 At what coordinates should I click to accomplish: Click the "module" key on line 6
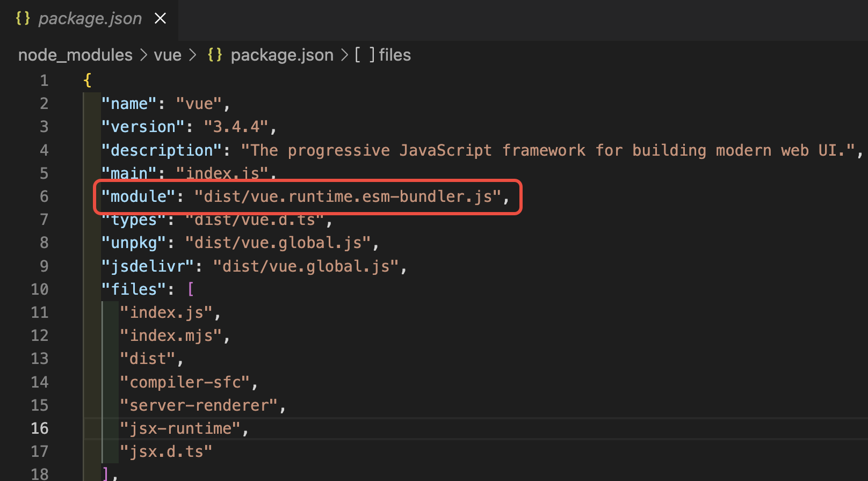[x=139, y=196]
